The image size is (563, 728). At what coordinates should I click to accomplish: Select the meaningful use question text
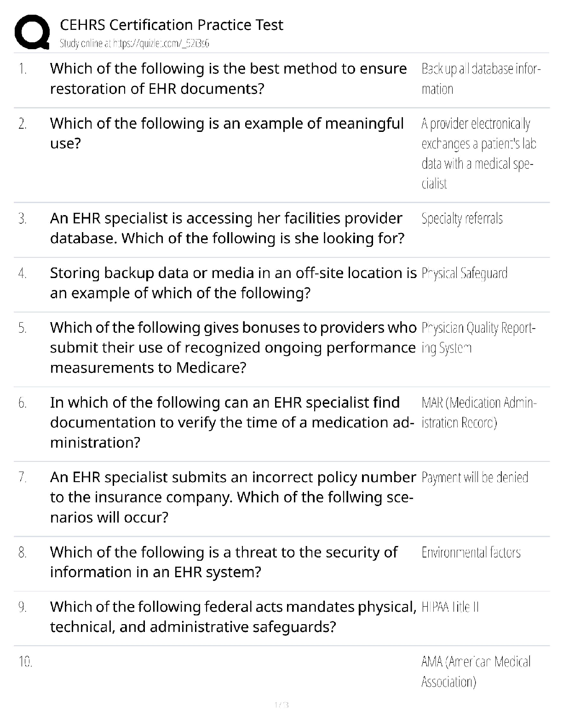(x=227, y=133)
